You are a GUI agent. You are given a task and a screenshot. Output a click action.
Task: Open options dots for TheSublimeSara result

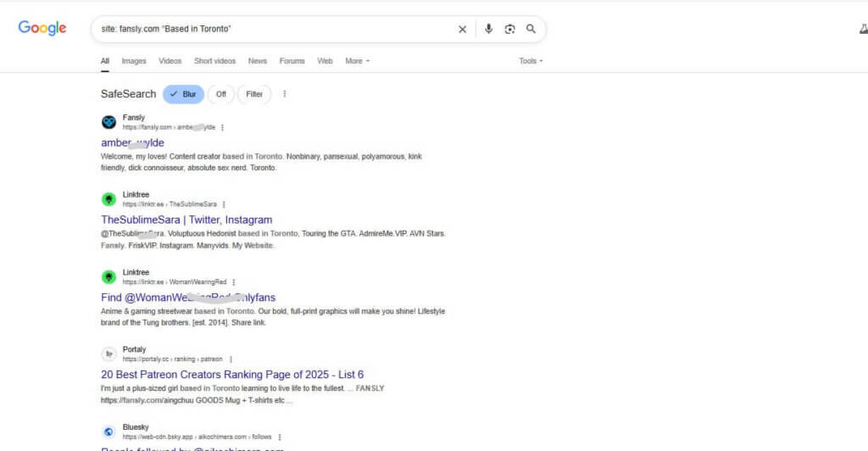click(x=224, y=204)
